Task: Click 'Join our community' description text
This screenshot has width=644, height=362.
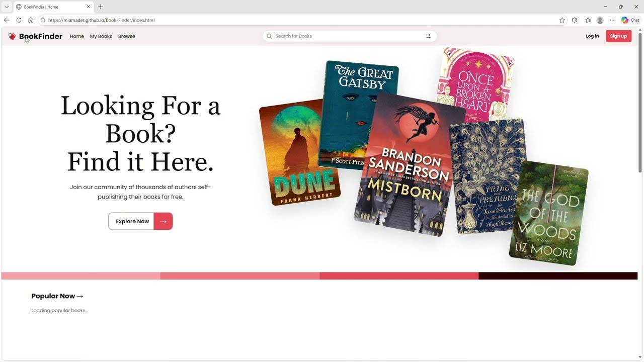Action: (x=140, y=192)
